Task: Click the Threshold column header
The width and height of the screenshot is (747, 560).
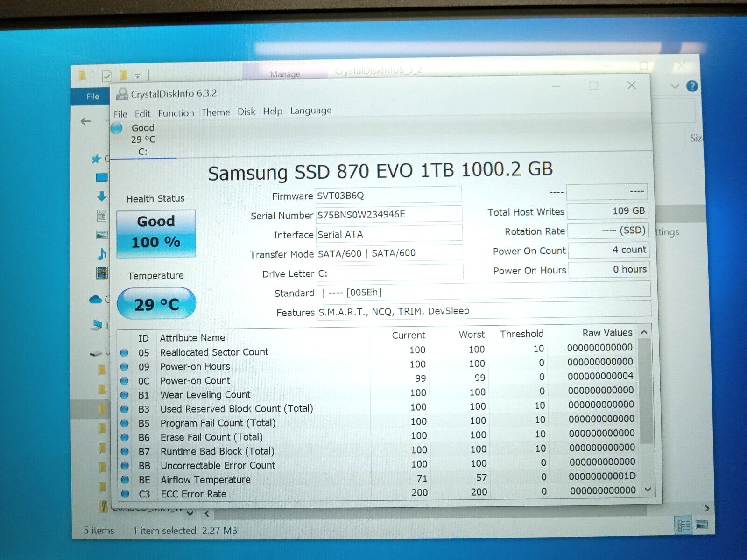Action: click(x=522, y=334)
